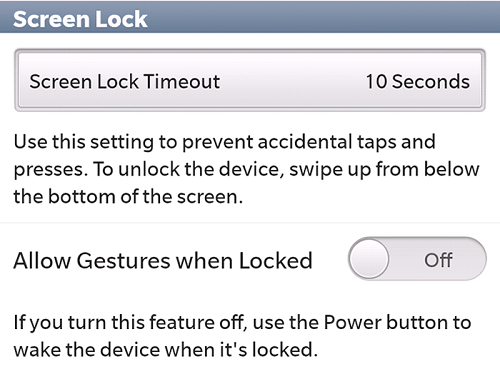Enable gestures while the device is locked

click(x=417, y=259)
